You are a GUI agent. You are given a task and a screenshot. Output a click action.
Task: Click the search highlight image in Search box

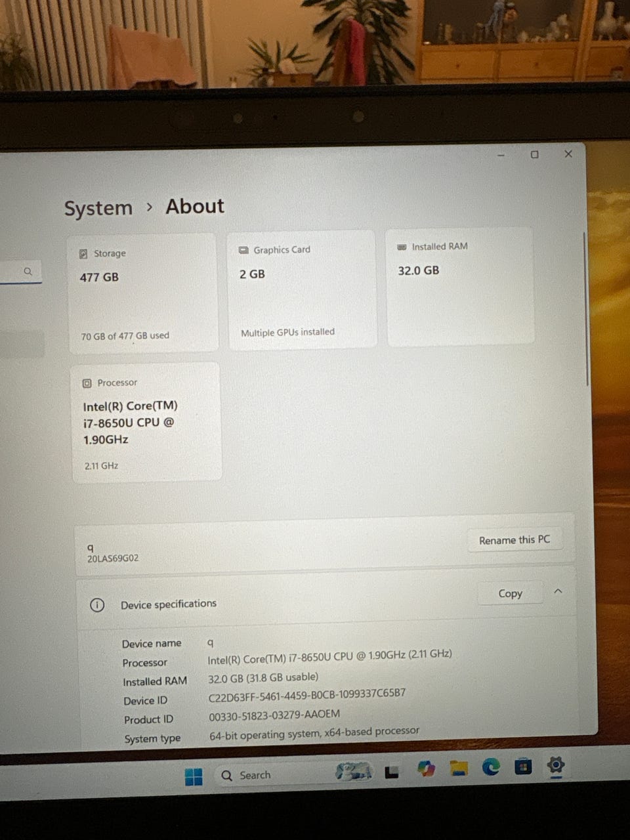coord(354,771)
